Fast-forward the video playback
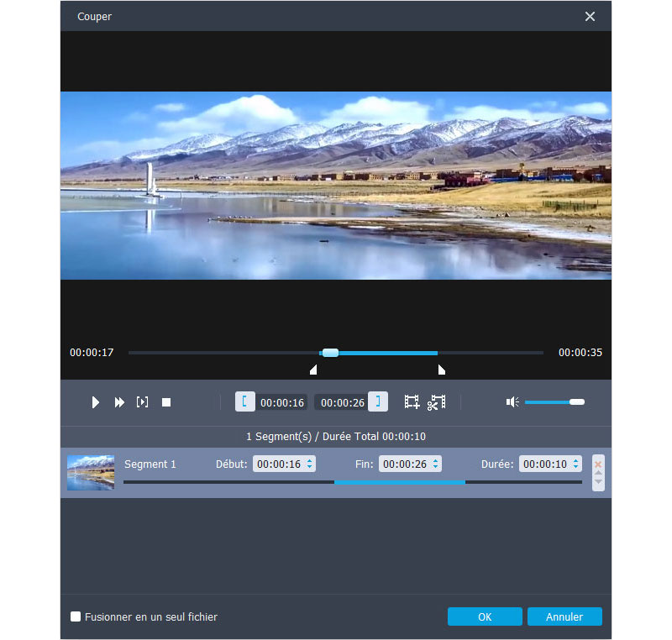This screenshot has height=640, width=672. [118, 401]
